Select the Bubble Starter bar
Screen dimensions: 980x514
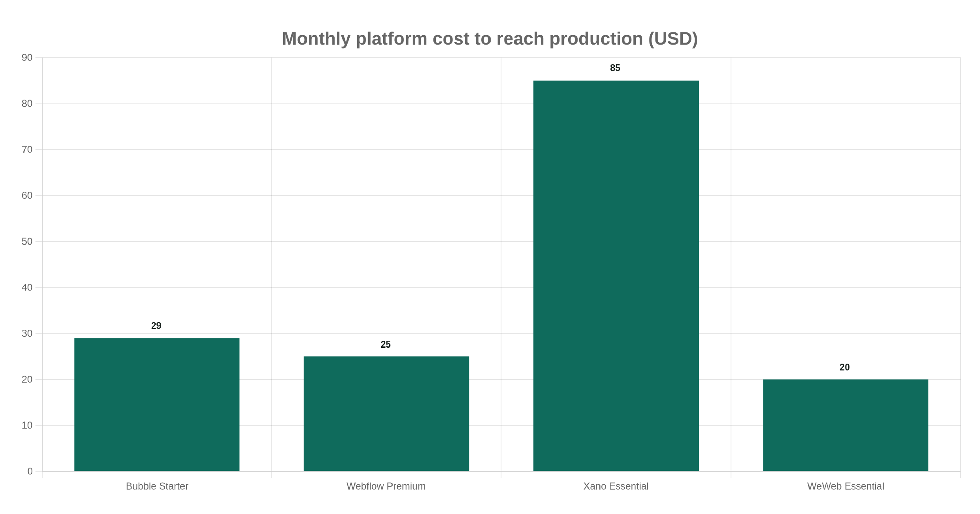157,405
